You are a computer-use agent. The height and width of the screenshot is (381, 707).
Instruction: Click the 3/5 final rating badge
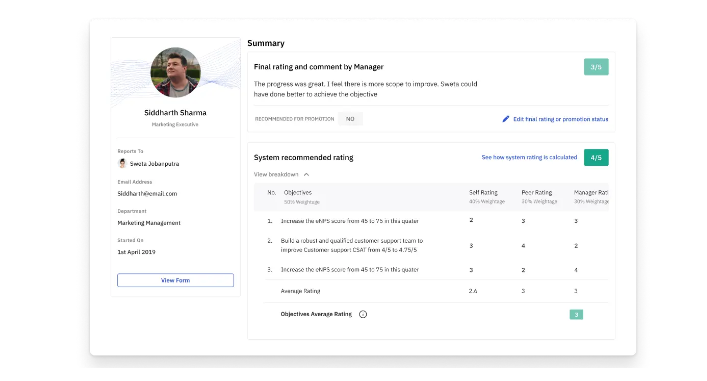click(596, 67)
